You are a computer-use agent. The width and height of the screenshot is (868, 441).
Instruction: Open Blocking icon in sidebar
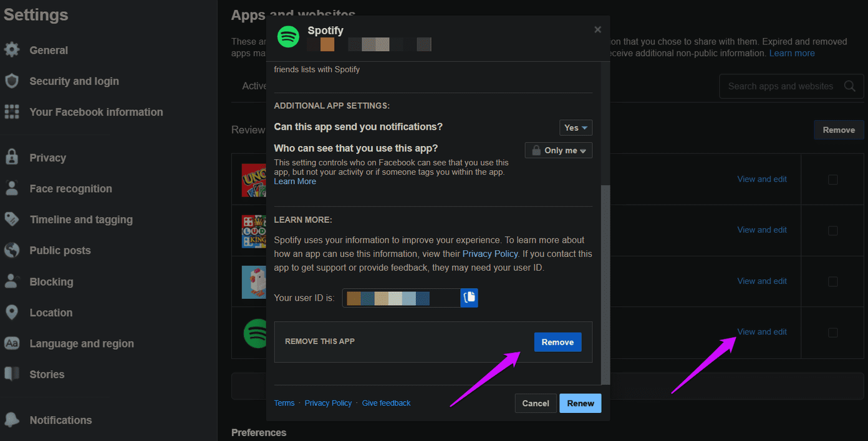point(12,281)
